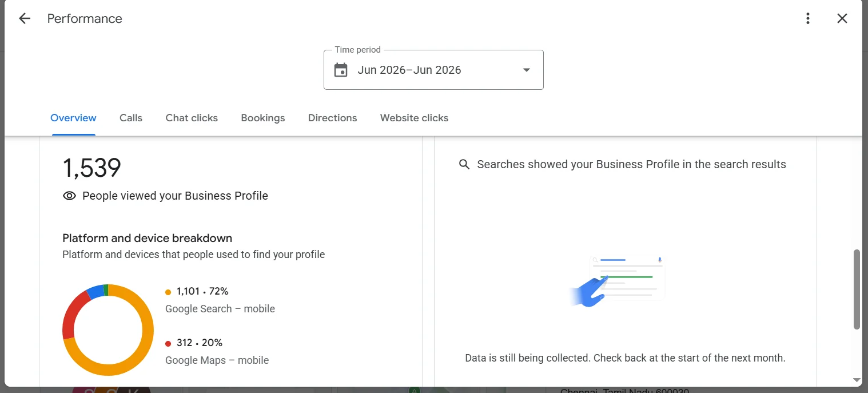Viewport: 868px width, 393px height.
Task: Click the vertical scrollbar thumb
Action: click(857, 289)
